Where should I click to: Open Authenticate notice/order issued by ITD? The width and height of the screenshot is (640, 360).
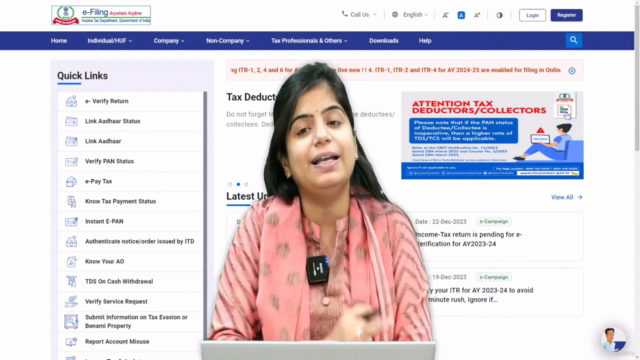pyautogui.click(x=140, y=241)
